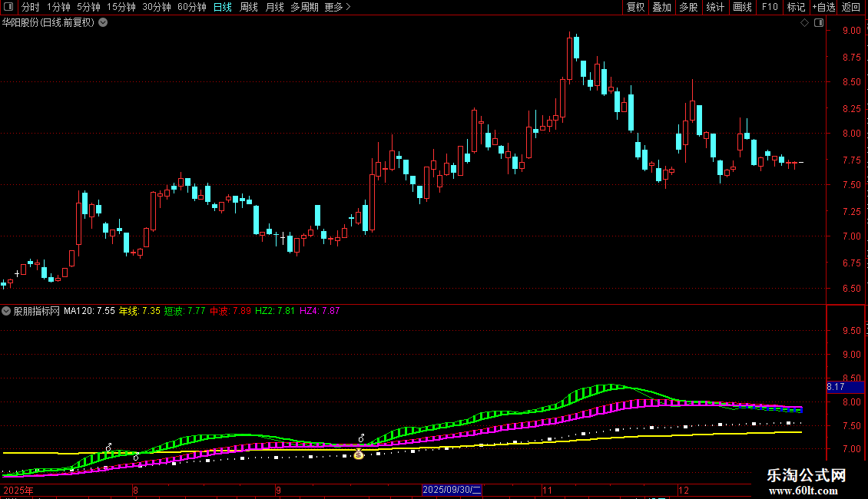Image resolution: width=868 pixels, height=499 pixels.
Task: Select the 2025/09/30 date marker
Action: tap(452, 490)
